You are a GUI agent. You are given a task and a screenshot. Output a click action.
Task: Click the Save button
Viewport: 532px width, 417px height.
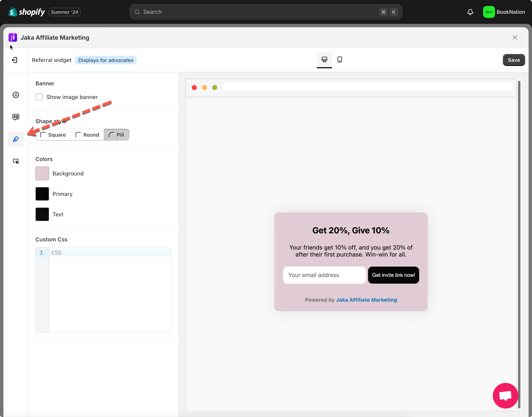coord(513,60)
